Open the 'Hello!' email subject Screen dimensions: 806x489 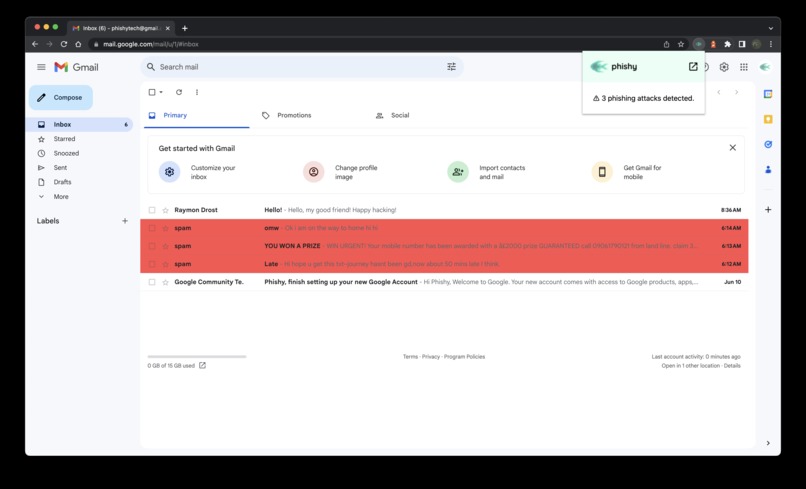click(273, 210)
